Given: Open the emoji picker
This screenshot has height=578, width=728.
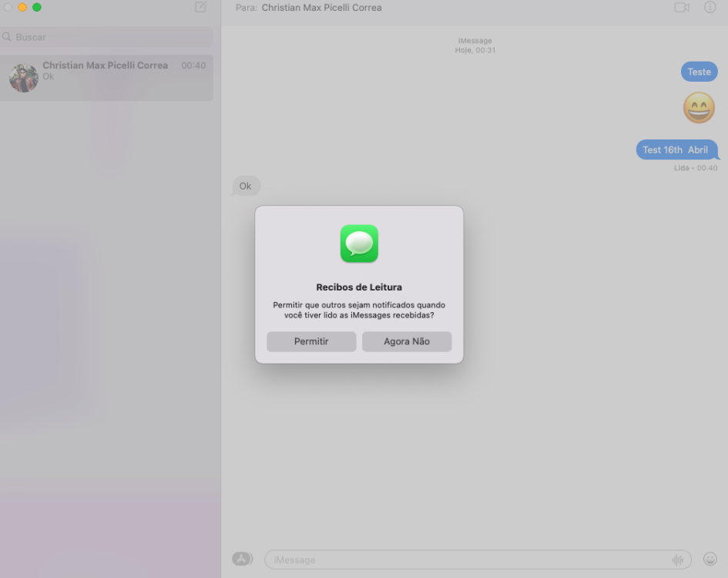Looking at the screenshot, I should pyautogui.click(x=710, y=559).
